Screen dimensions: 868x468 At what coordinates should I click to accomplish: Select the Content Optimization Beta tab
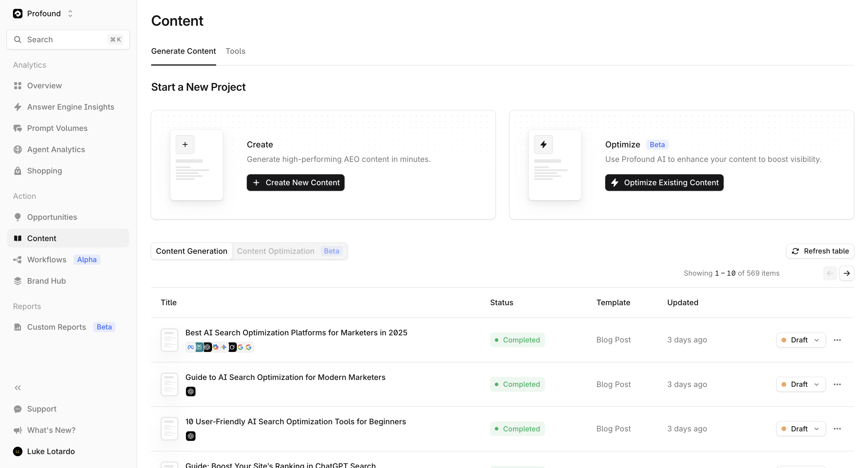coord(290,251)
